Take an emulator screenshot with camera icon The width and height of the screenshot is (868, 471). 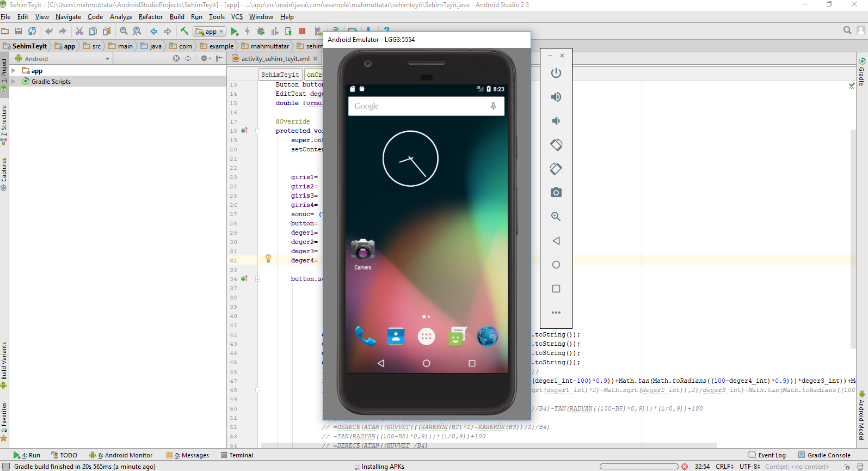point(556,193)
